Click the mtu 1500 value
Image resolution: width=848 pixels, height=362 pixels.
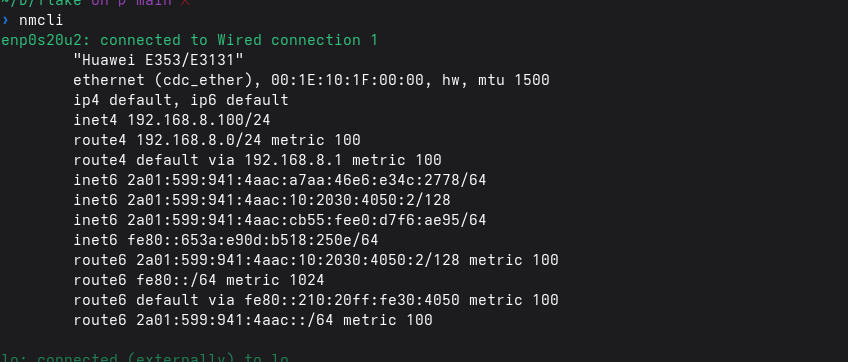(514, 80)
